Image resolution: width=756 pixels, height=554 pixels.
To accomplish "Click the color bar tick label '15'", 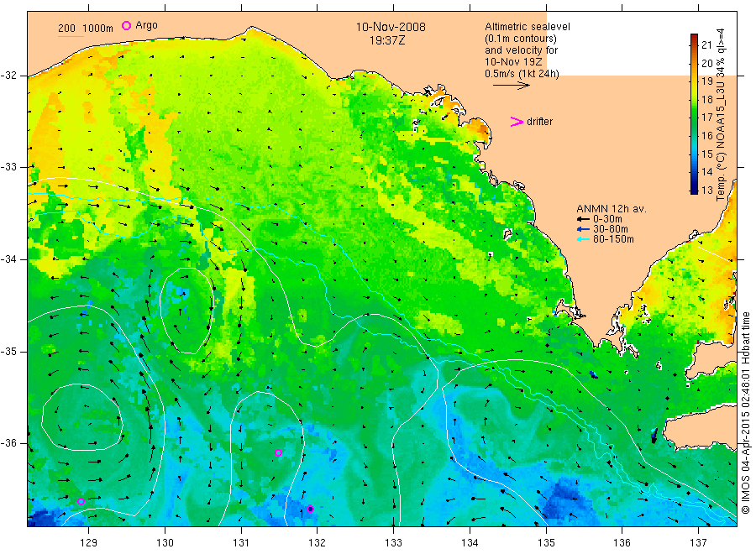I will coord(706,154).
